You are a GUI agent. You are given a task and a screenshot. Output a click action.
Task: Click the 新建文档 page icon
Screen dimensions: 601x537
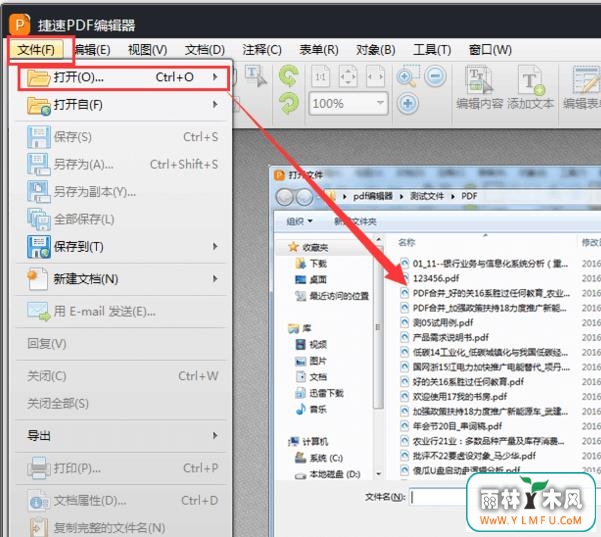pos(38,279)
